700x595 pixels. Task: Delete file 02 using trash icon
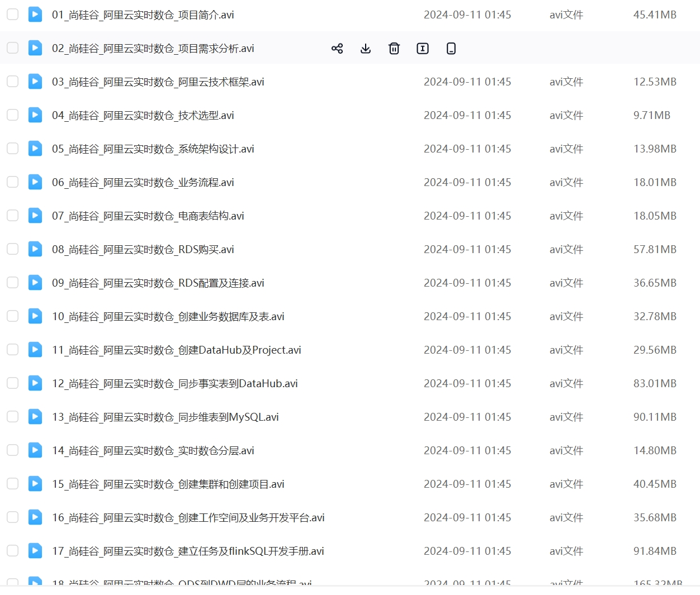point(394,49)
